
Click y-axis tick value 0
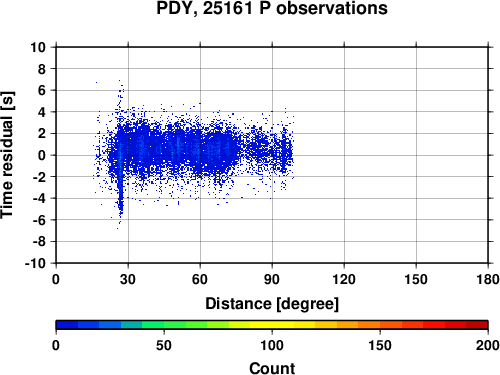coord(42,155)
